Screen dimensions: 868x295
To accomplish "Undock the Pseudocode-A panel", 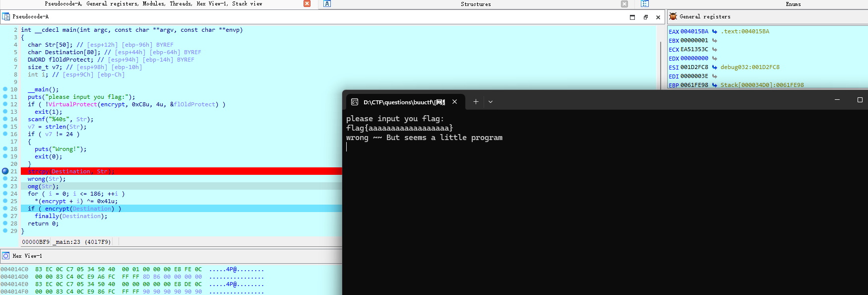I will pyautogui.click(x=645, y=17).
